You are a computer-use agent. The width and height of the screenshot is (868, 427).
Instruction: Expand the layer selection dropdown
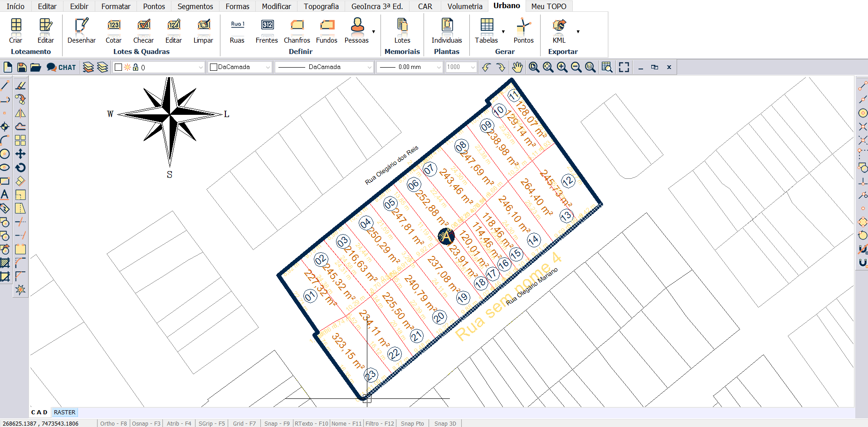(200, 67)
